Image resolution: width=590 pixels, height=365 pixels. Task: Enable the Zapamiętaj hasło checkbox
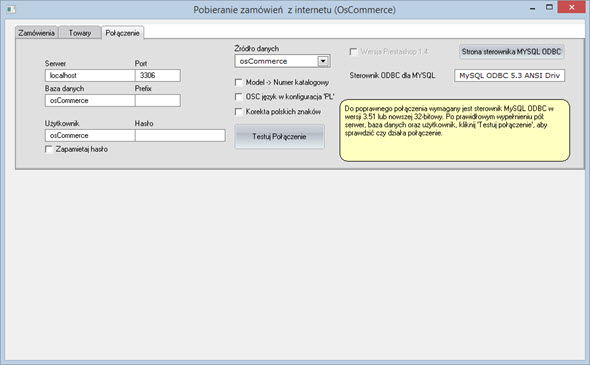(49, 149)
